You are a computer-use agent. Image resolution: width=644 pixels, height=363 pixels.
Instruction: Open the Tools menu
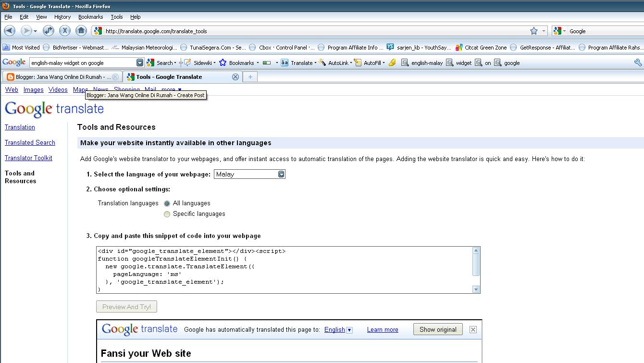tap(117, 17)
